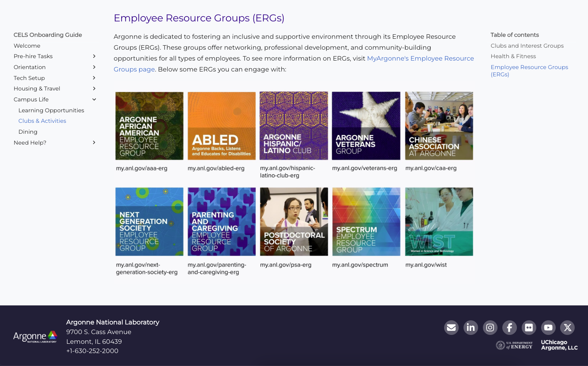The width and height of the screenshot is (588, 366).
Task: Open the Flickr icon
Action: 529,328
